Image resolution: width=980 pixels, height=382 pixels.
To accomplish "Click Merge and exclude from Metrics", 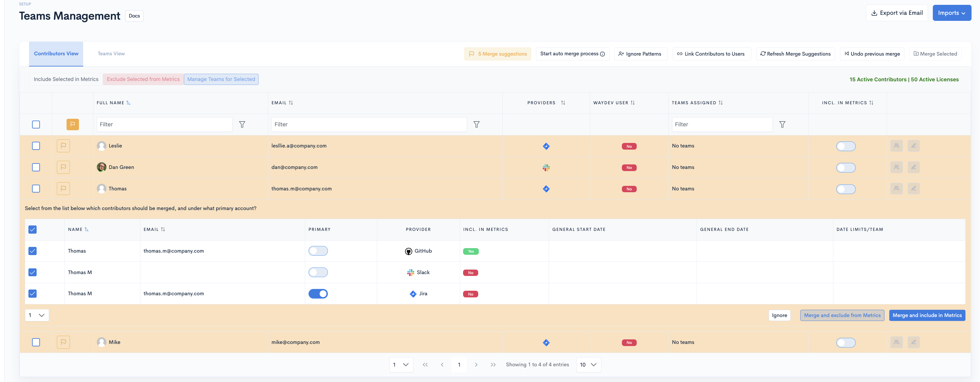I will point(842,315).
